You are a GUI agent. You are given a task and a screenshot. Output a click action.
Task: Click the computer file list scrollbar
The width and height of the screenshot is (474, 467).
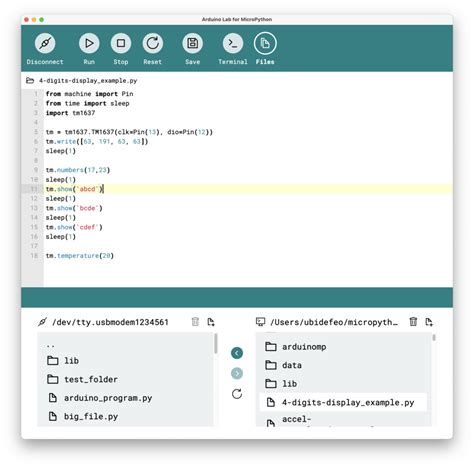click(x=434, y=338)
